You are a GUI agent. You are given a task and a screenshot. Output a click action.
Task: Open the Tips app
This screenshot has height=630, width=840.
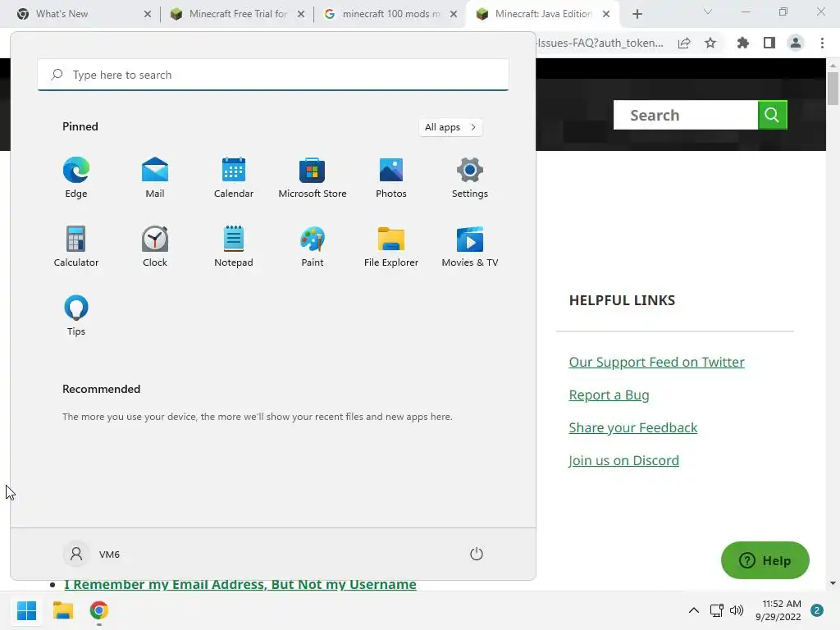[x=76, y=316]
